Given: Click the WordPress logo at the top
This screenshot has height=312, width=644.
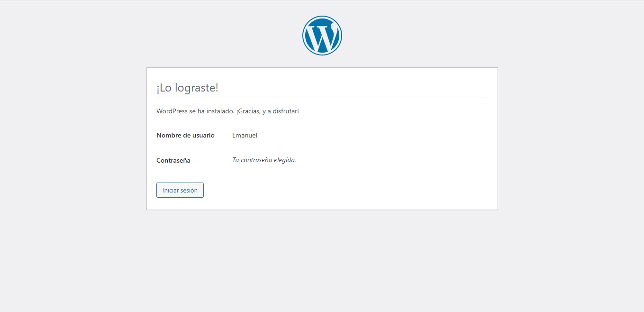Looking at the screenshot, I should point(322,36).
